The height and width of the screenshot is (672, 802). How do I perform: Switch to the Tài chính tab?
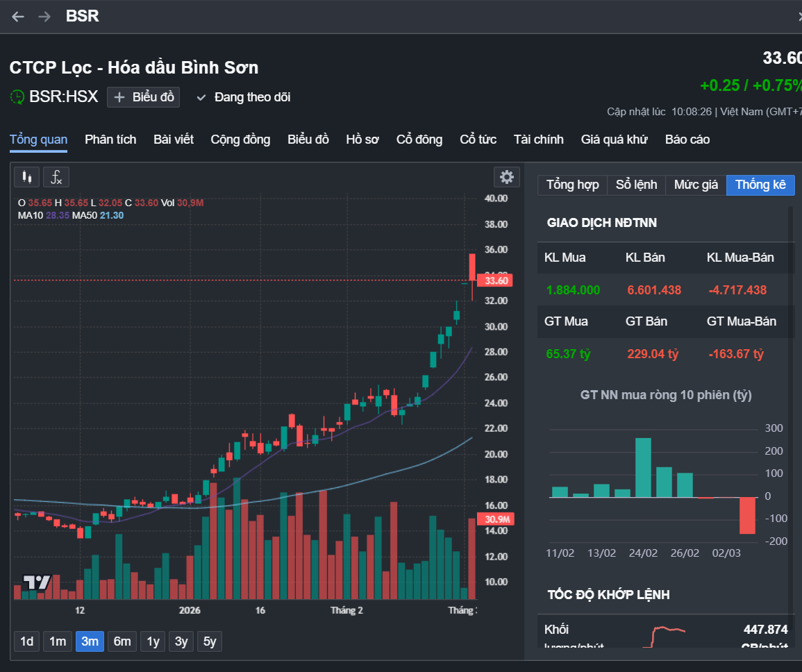[x=538, y=140]
